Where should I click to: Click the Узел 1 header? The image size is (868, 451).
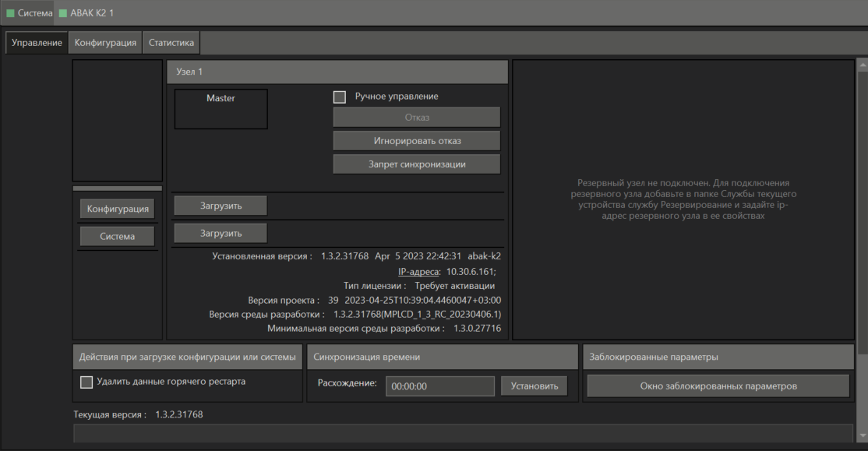pos(337,72)
